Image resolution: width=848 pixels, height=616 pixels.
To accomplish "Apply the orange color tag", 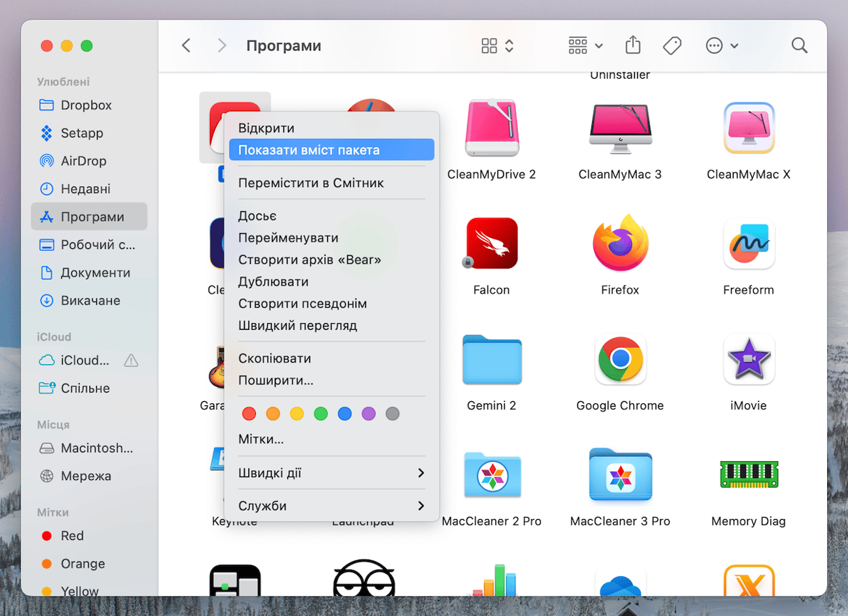I will coord(273,414).
